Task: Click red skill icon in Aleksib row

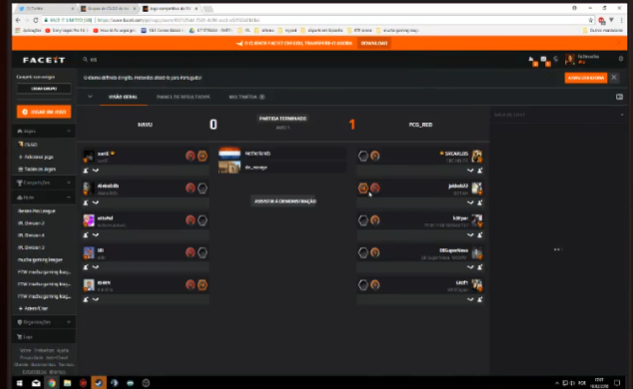Action: (x=190, y=188)
